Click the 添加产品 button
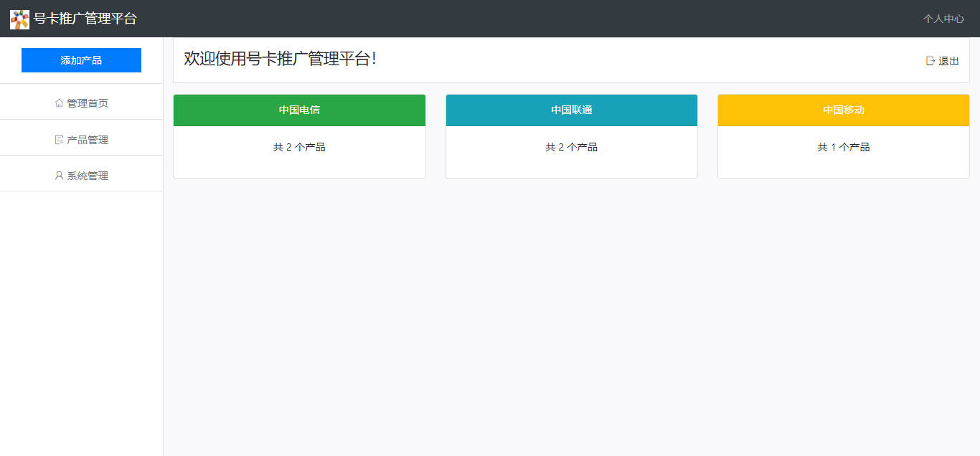 click(81, 60)
